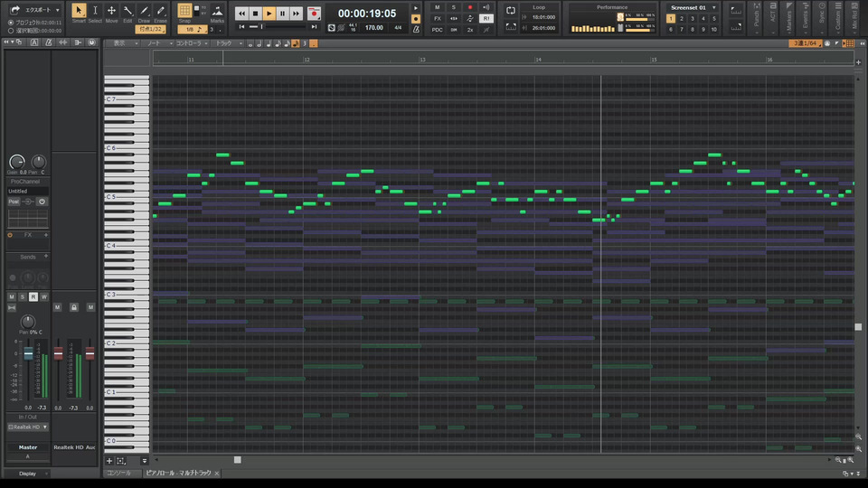868x488 pixels.
Task: Click the 4/4 time signature
Action: coord(398,28)
